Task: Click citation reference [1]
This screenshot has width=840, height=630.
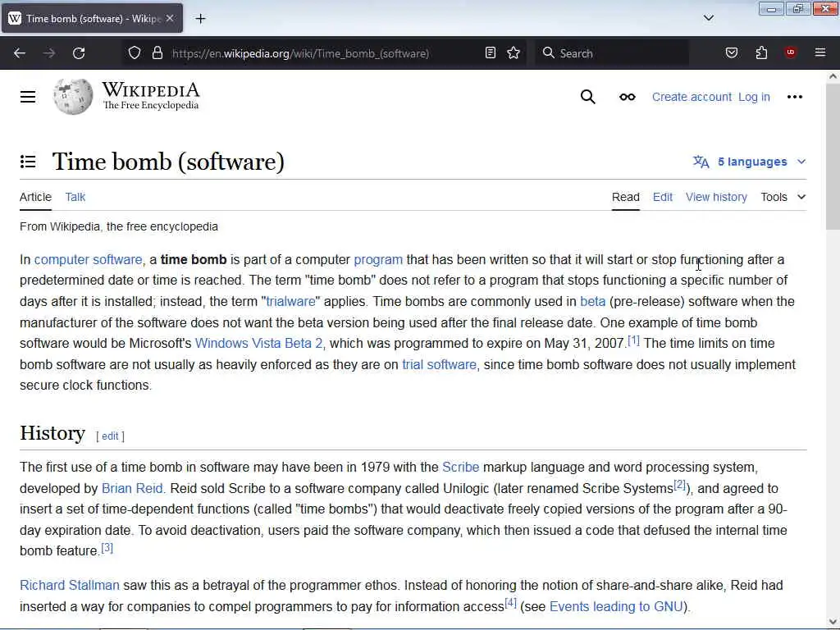Action: (634, 340)
